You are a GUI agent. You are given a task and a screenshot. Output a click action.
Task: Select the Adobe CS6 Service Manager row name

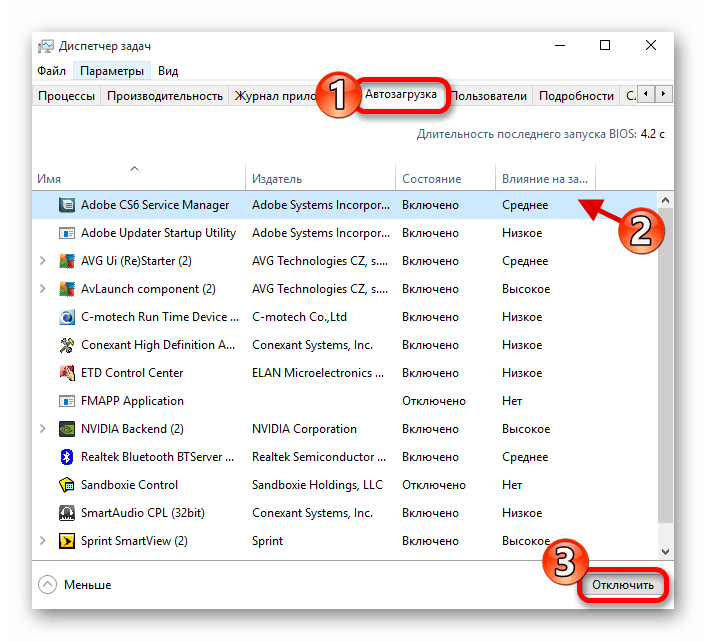click(x=155, y=205)
